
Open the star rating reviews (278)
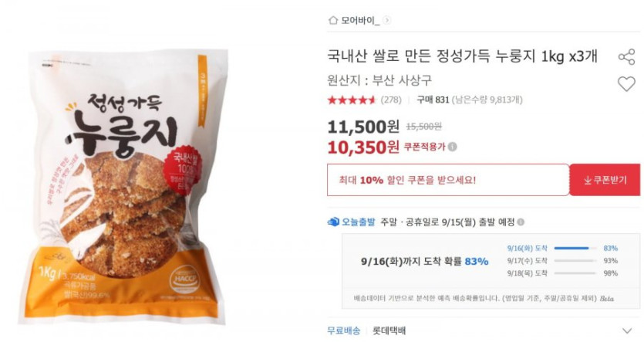pos(364,100)
